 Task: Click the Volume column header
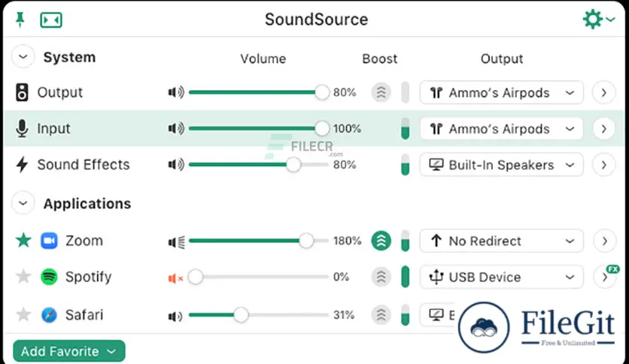(x=263, y=59)
